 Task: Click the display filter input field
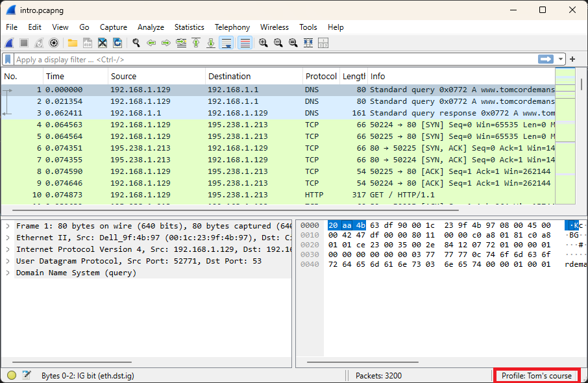click(x=276, y=59)
